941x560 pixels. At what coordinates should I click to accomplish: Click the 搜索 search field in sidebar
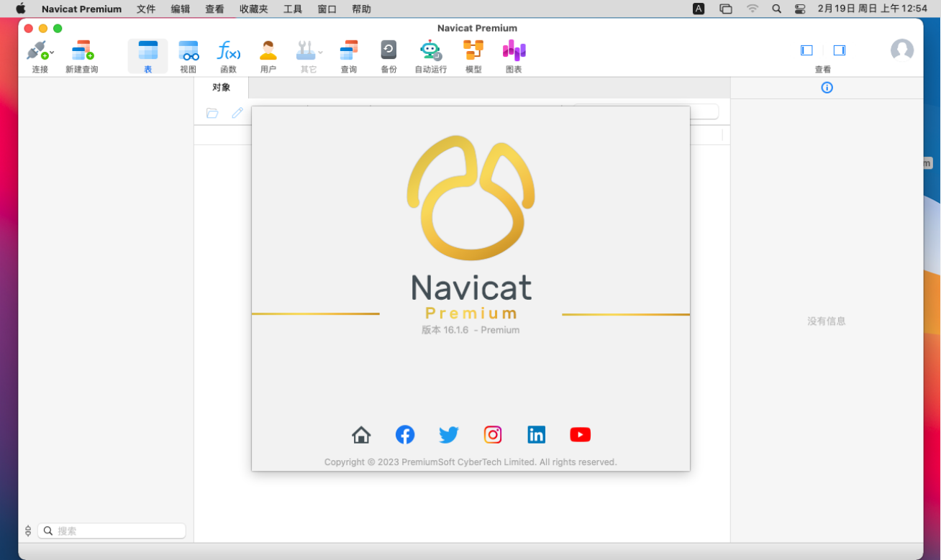click(112, 531)
